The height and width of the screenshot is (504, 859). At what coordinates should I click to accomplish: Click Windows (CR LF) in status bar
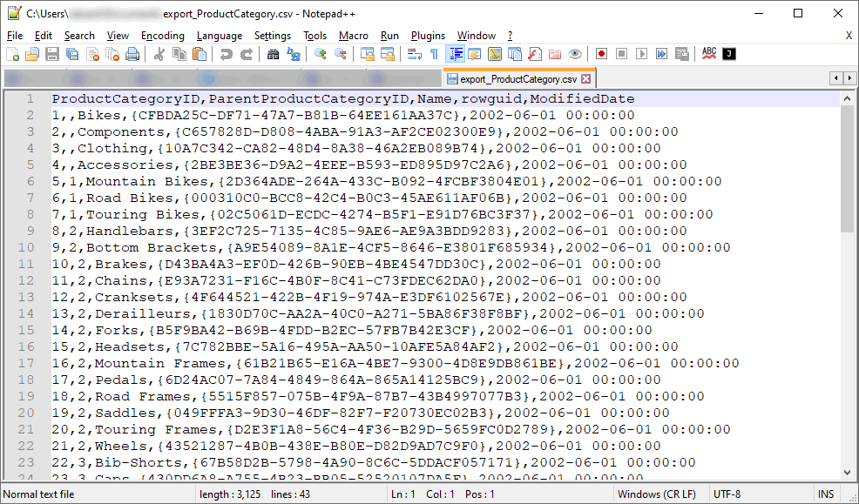pyautogui.click(x=657, y=494)
